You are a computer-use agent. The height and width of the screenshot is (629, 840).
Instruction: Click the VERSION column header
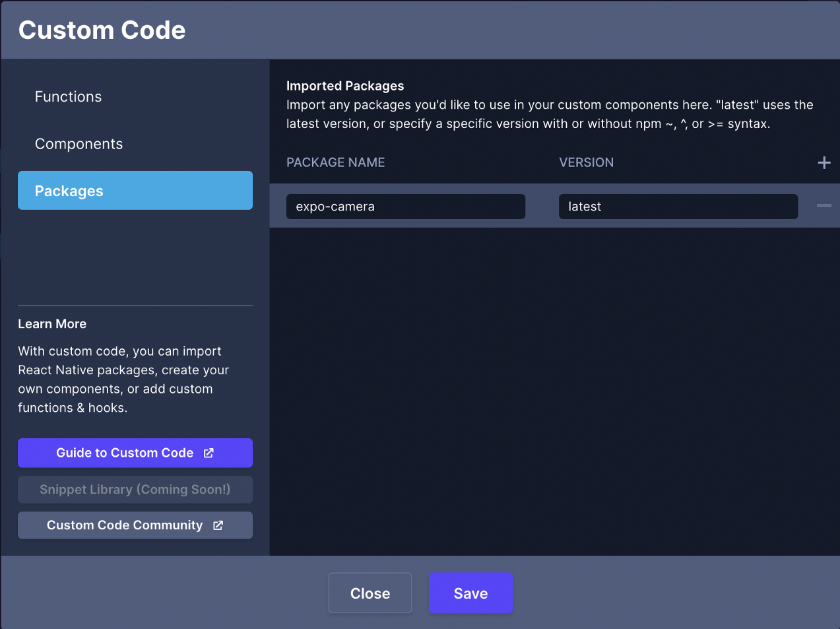pyautogui.click(x=586, y=162)
